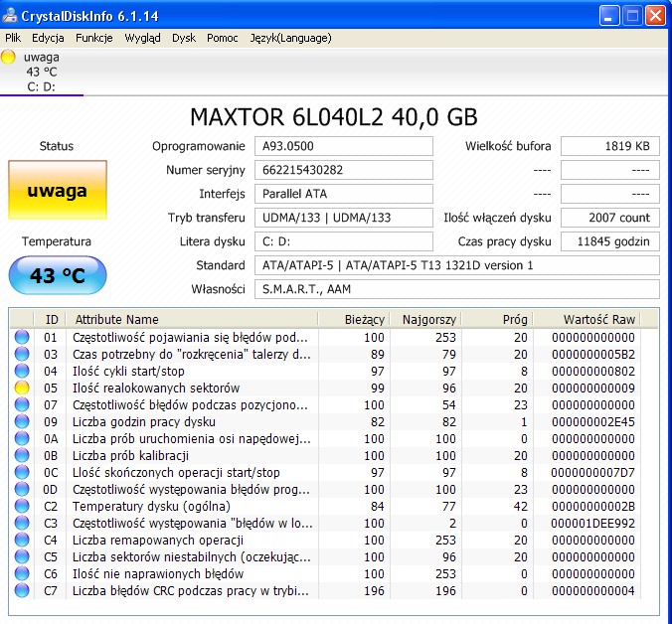Open the Wygląd menu
The width and height of the screenshot is (672, 624).
click(x=142, y=38)
